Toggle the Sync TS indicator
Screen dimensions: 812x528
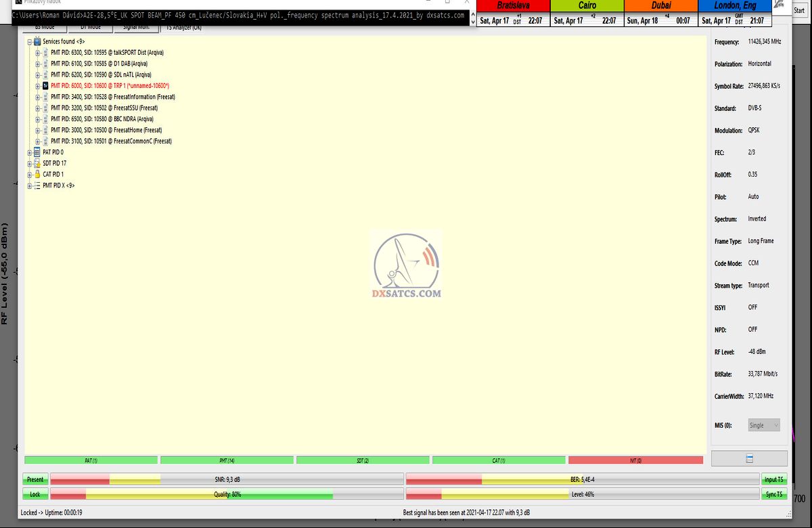coord(774,494)
